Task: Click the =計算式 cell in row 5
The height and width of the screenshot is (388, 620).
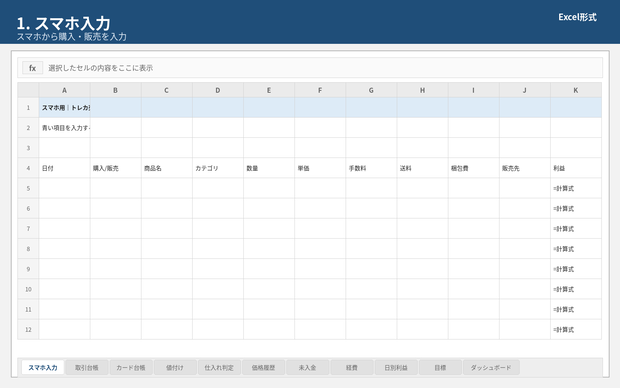Action: pyautogui.click(x=576, y=188)
